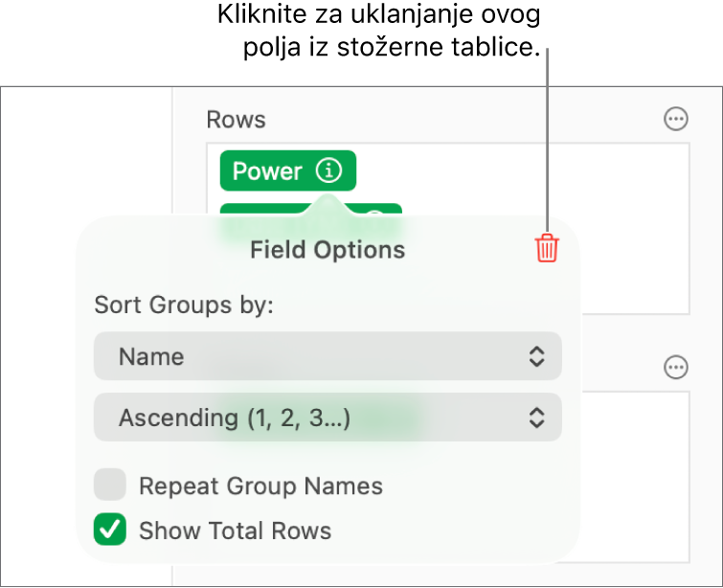Click the up-down arrows on the Ascending popup

click(537, 418)
